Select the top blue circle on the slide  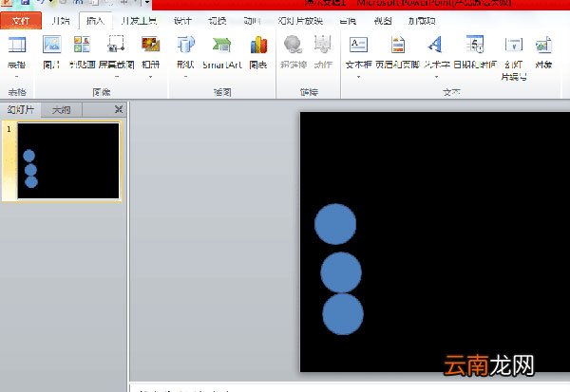335,224
